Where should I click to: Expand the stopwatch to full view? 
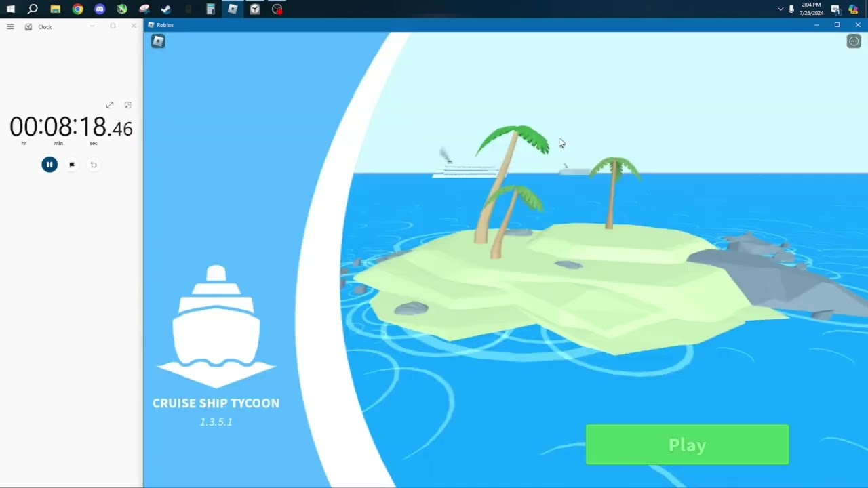point(110,105)
